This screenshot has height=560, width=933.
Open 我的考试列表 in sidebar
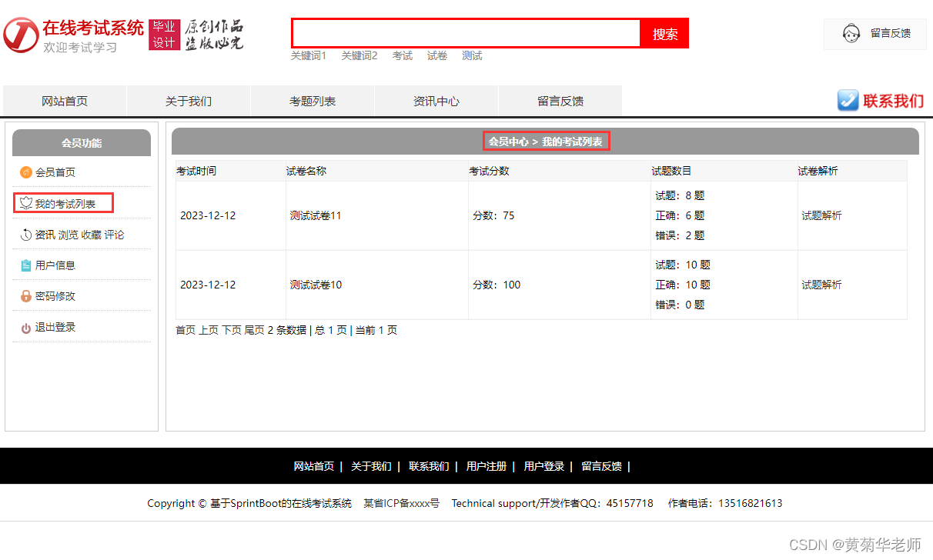[65, 204]
